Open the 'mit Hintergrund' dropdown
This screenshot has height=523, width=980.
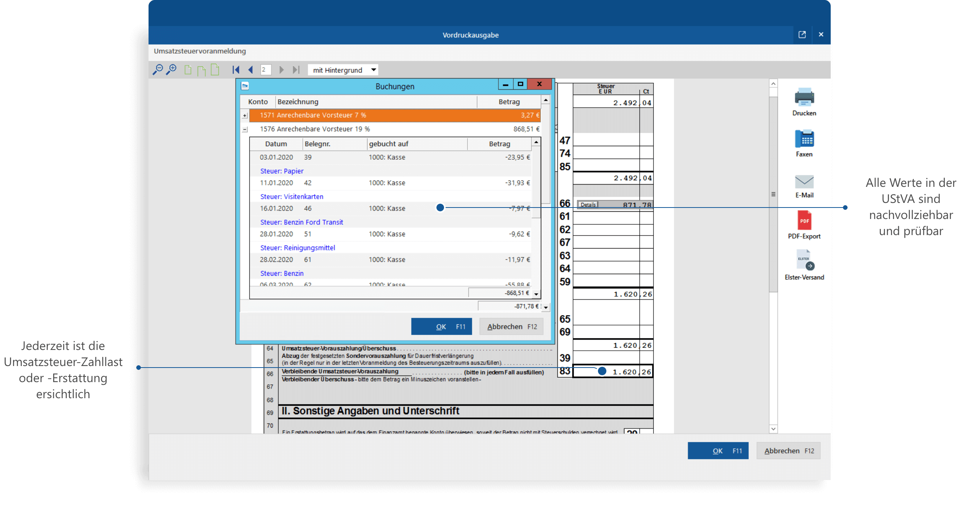343,70
